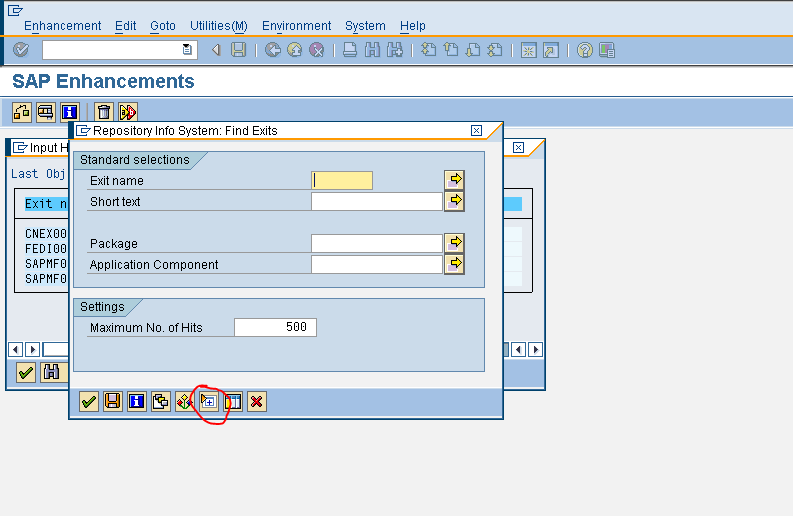Click the Package input field
Viewport: 793px width, 516px height.
tap(377, 243)
